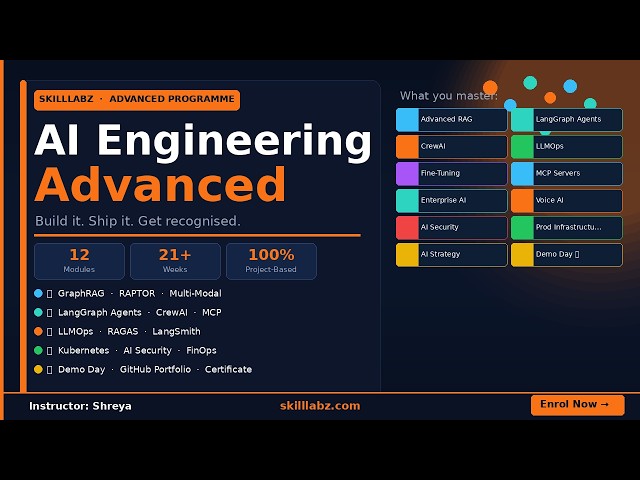The width and height of the screenshot is (640, 480).
Task: Click the text 'Kubernetes'
Action: (83, 351)
